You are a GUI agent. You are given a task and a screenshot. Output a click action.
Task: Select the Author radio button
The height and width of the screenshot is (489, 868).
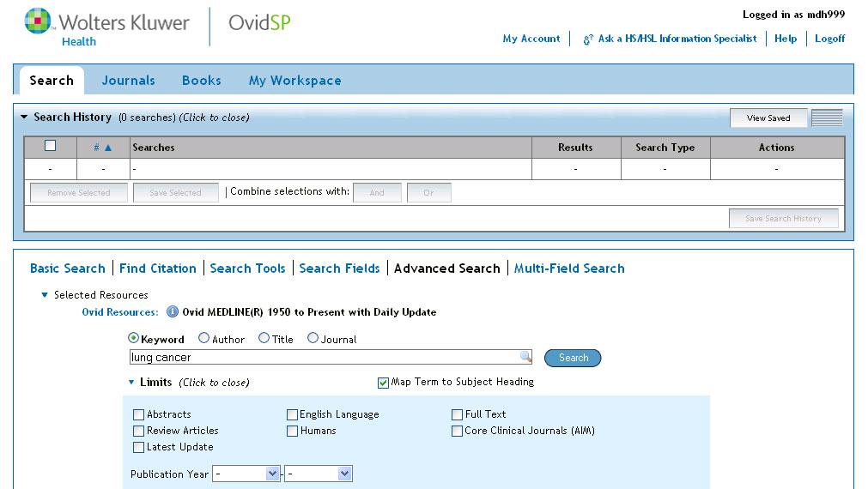pyautogui.click(x=203, y=339)
